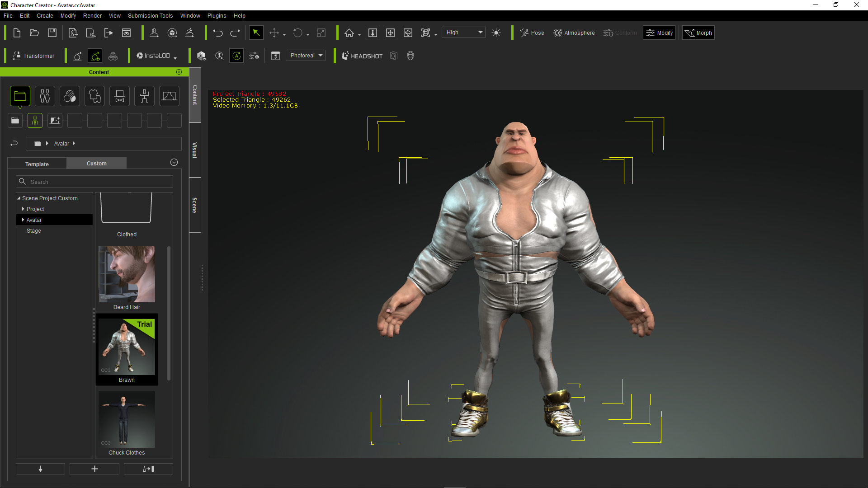Open the Plugins menu
Screen dimensions: 868x488
point(217,15)
